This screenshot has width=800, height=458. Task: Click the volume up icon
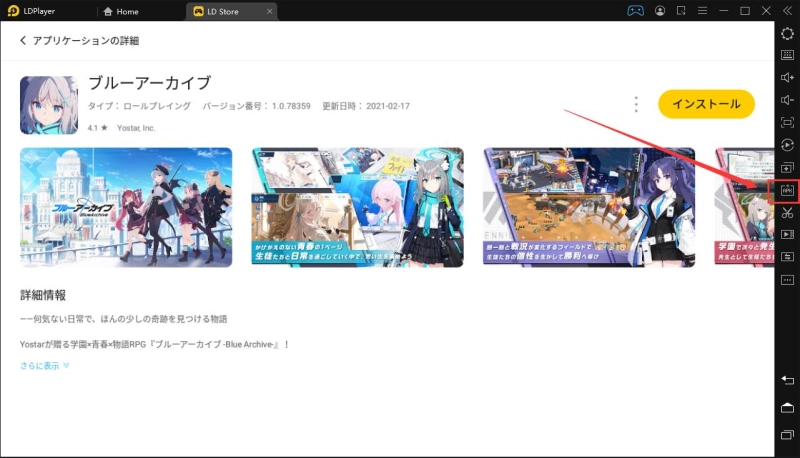point(787,78)
